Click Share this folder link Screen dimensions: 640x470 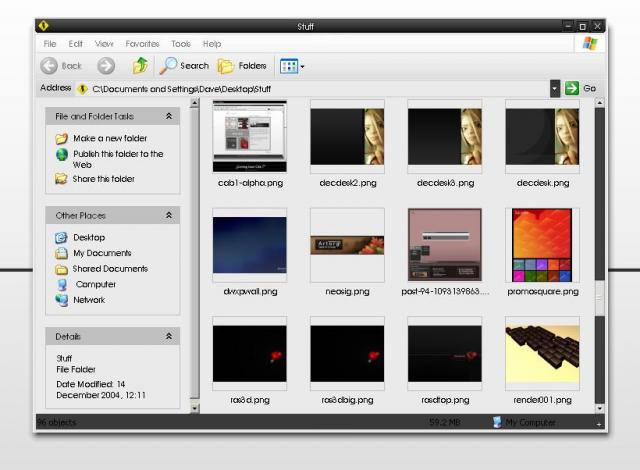(104, 179)
